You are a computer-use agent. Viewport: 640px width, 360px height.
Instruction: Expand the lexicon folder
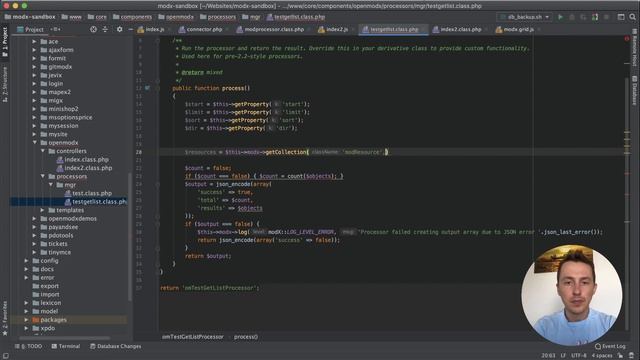[26, 303]
